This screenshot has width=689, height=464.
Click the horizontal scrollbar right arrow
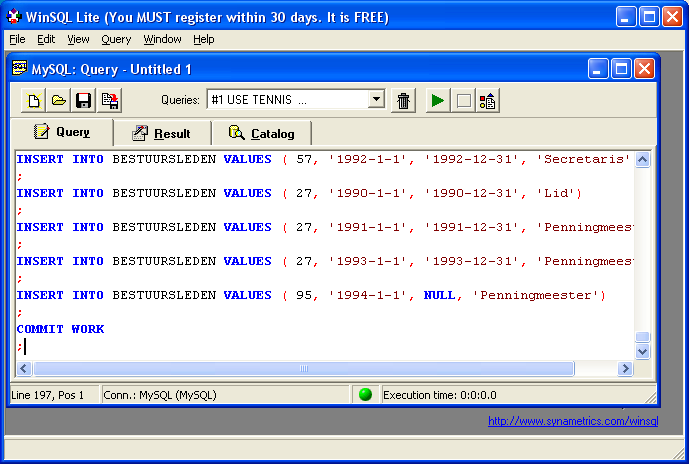click(625, 368)
